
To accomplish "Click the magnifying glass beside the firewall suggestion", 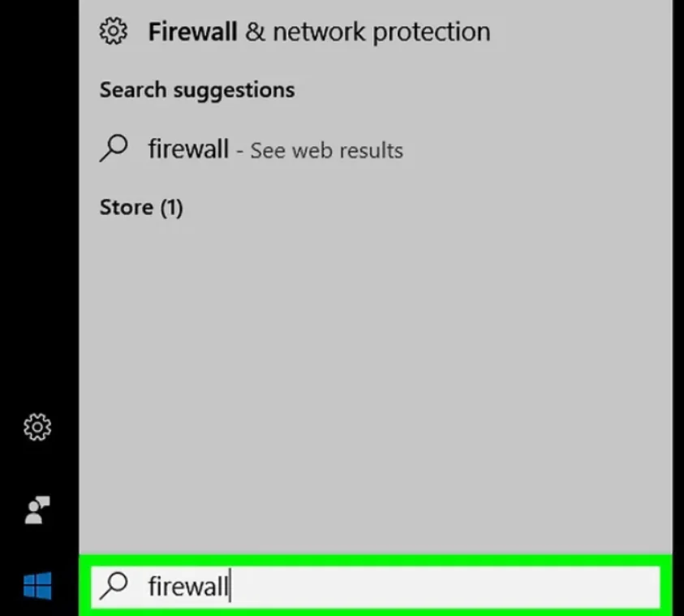I will pos(114,149).
